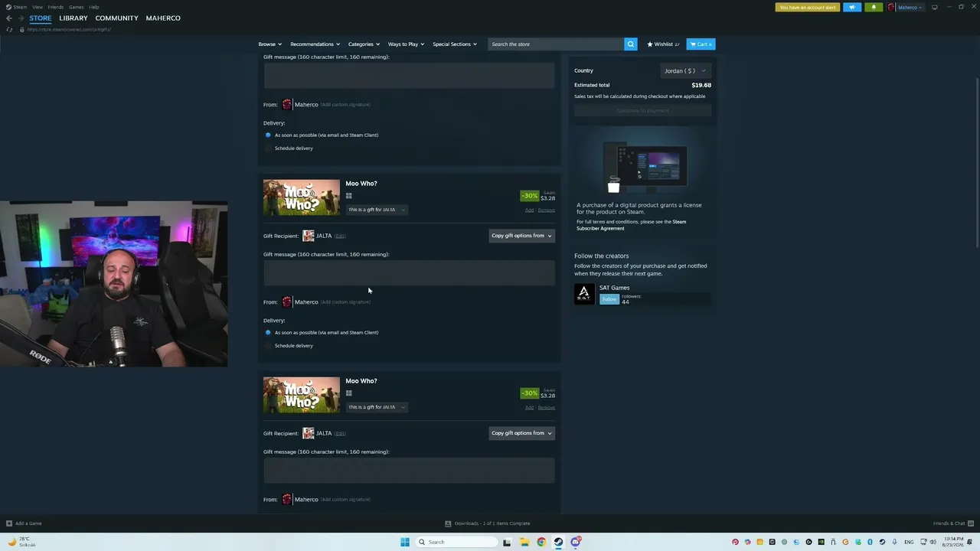Open the blue megaphone announcements button
Screen dimensions: 980x551
852,7
